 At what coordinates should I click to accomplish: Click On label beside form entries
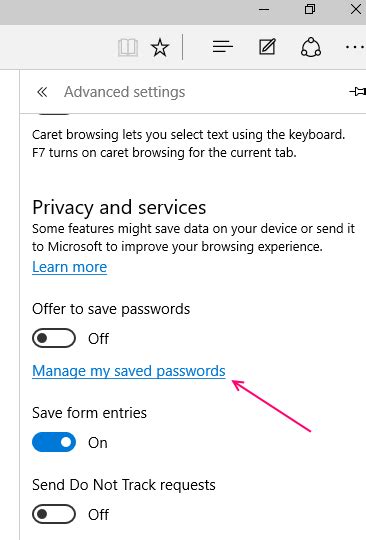coord(98,443)
